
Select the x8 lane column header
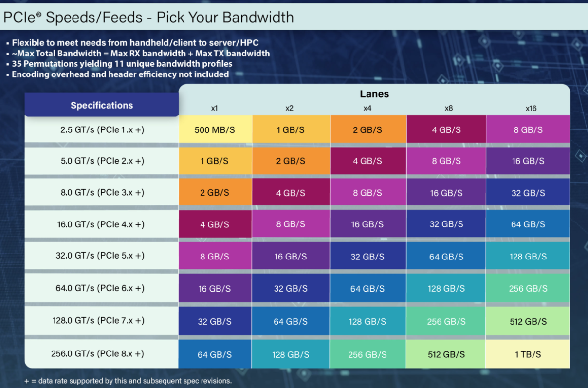tap(449, 108)
